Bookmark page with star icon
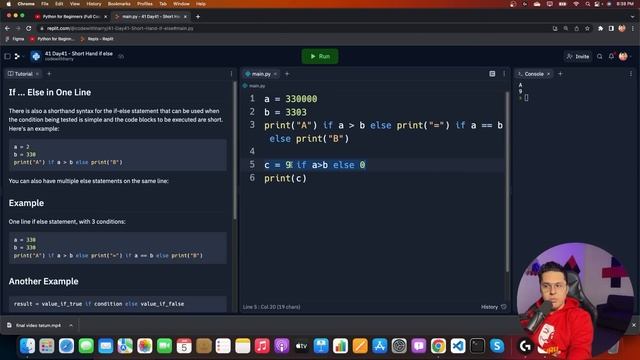Viewport: 640px width, 360px height. pyautogui.click(x=587, y=28)
